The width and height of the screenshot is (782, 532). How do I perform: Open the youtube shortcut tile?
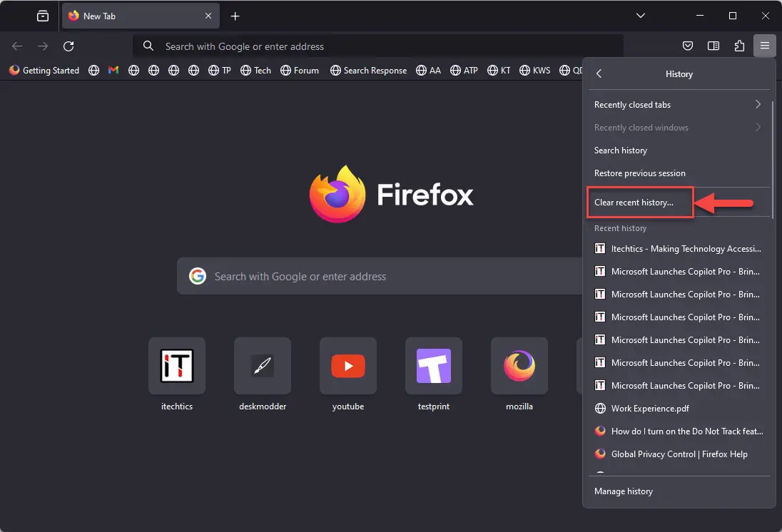347,365
